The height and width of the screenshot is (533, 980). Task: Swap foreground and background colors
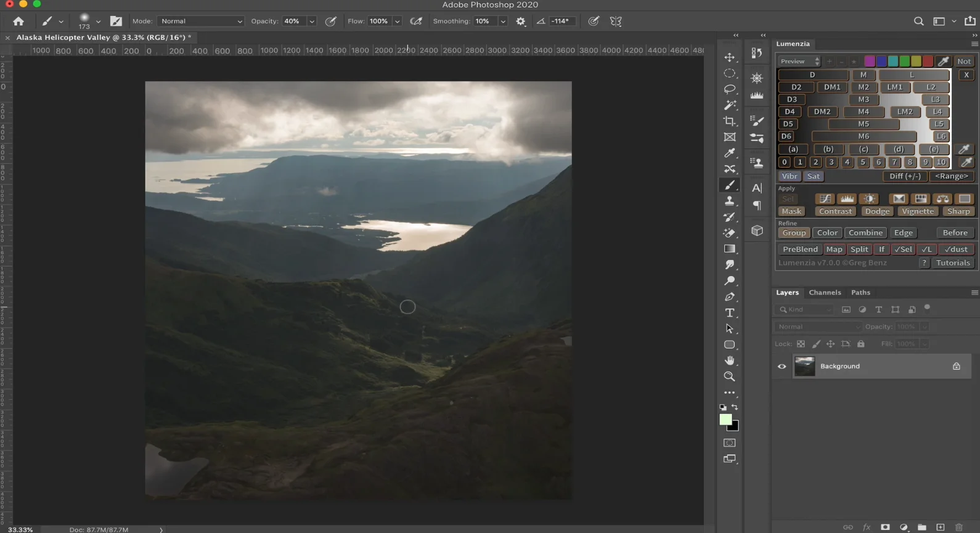click(735, 407)
